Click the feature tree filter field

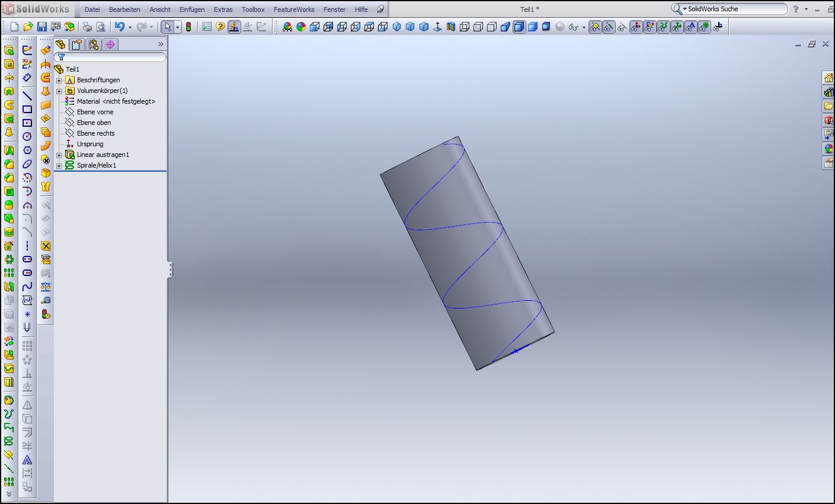click(x=110, y=57)
